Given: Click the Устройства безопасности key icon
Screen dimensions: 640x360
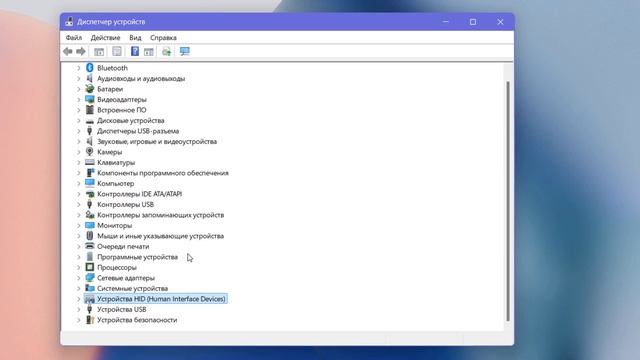Looking at the screenshot, I should pos(90,320).
